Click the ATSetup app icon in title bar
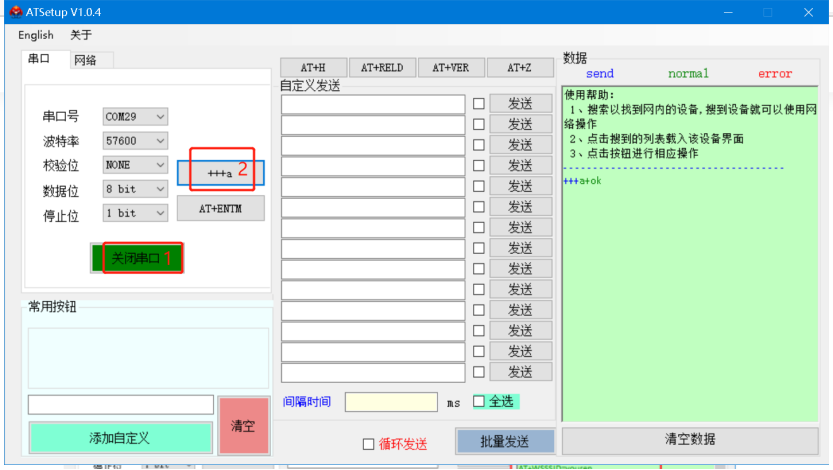The height and width of the screenshot is (470, 833). tap(12, 12)
